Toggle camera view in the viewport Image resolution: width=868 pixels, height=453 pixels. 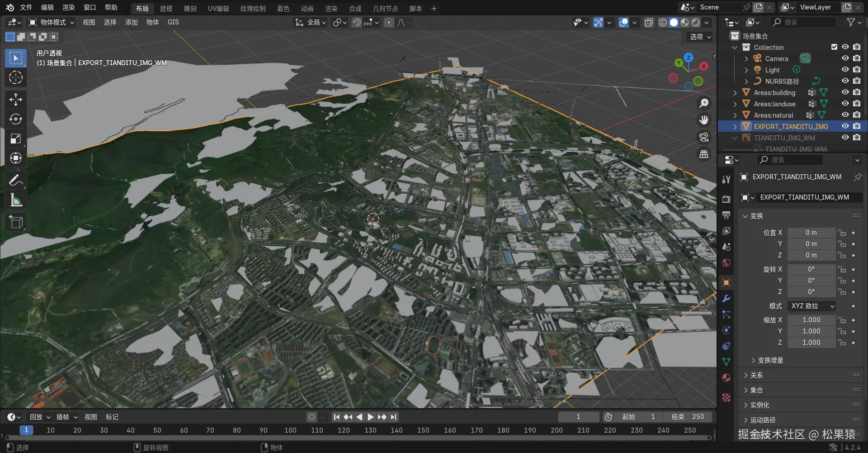coord(704,137)
